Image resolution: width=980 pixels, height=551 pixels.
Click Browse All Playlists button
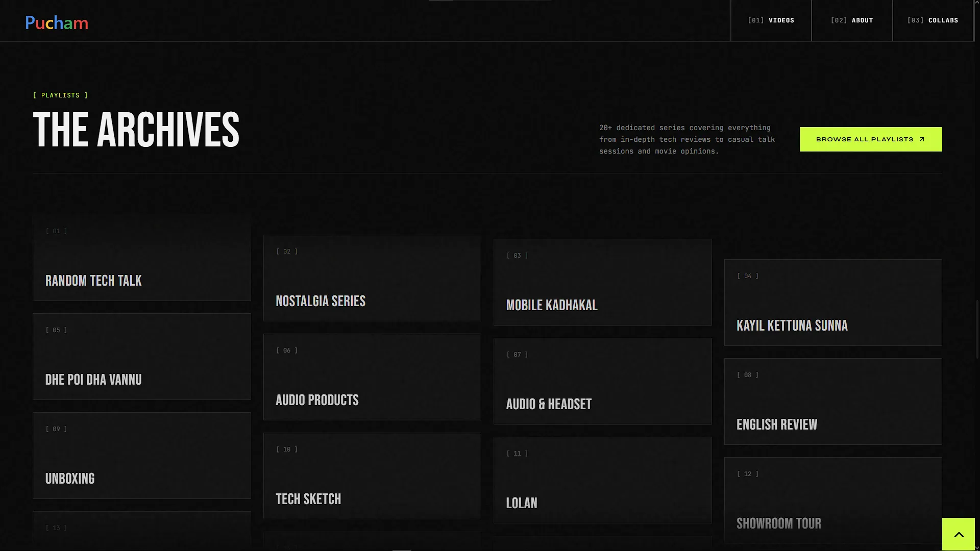[x=871, y=139]
